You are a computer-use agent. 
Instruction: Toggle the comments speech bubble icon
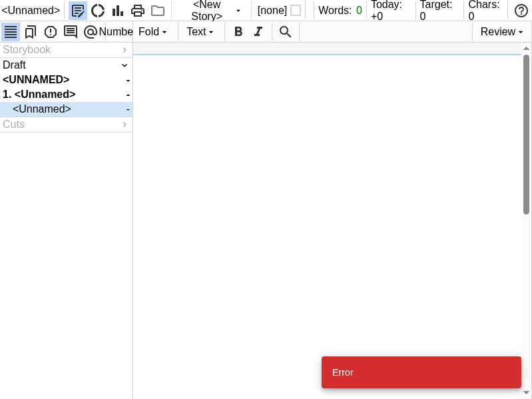pos(71,32)
